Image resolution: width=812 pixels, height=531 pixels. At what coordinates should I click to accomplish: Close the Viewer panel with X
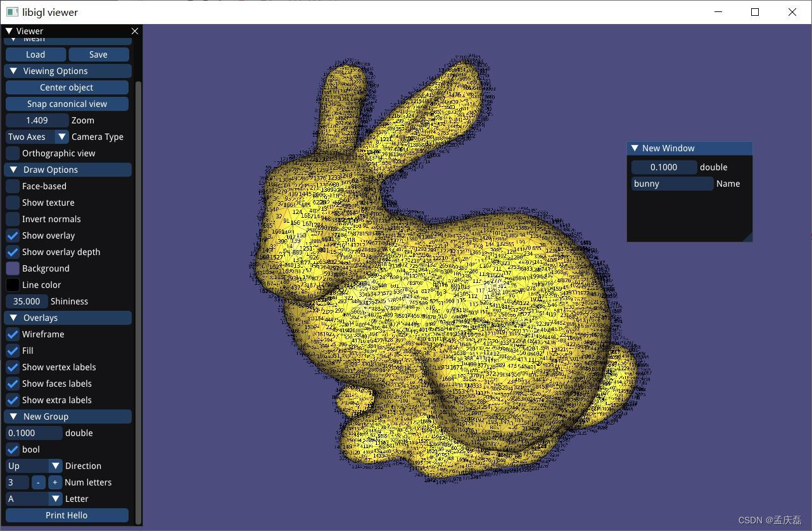(x=134, y=31)
